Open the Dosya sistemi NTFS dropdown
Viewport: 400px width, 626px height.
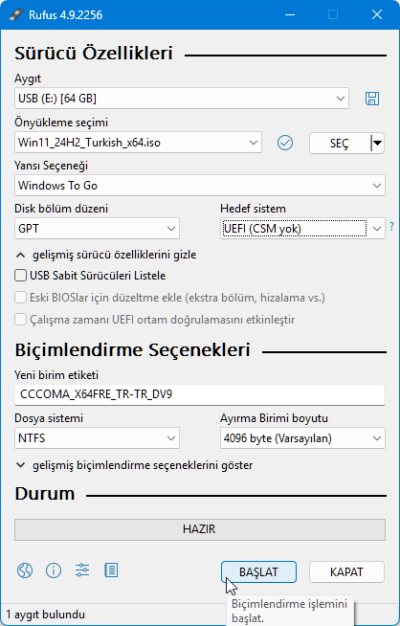click(x=97, y=438)
